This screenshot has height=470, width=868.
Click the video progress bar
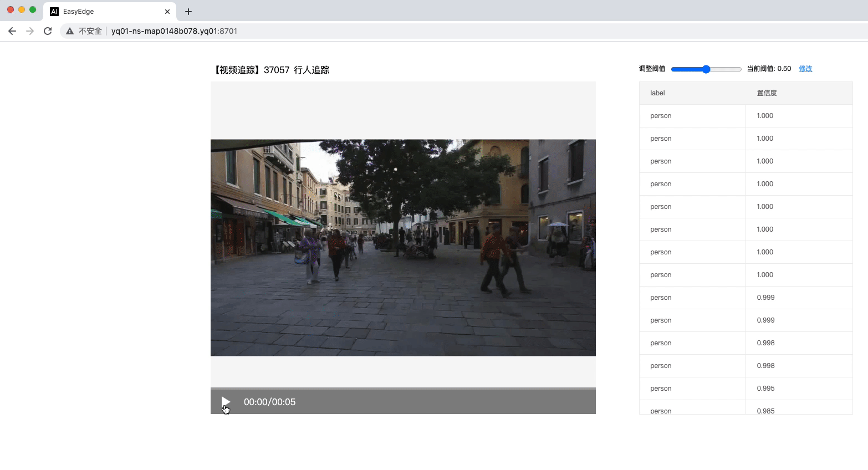pos(403,389)
